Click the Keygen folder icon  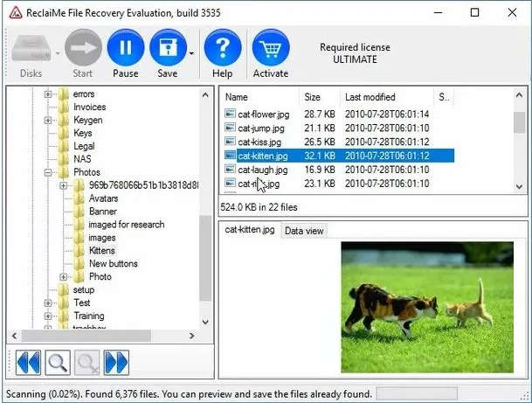pyautogui.click(x=64, y=120)
